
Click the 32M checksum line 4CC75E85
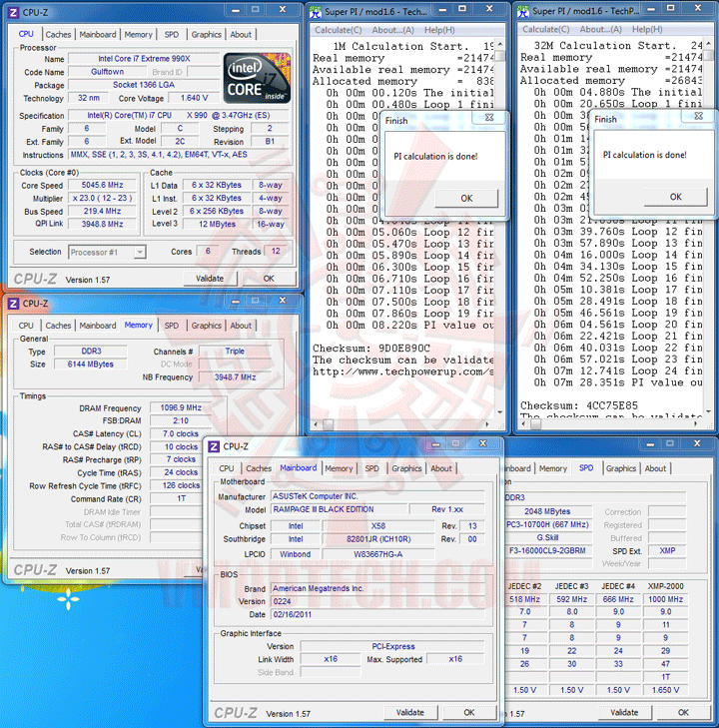coord(579,405)
